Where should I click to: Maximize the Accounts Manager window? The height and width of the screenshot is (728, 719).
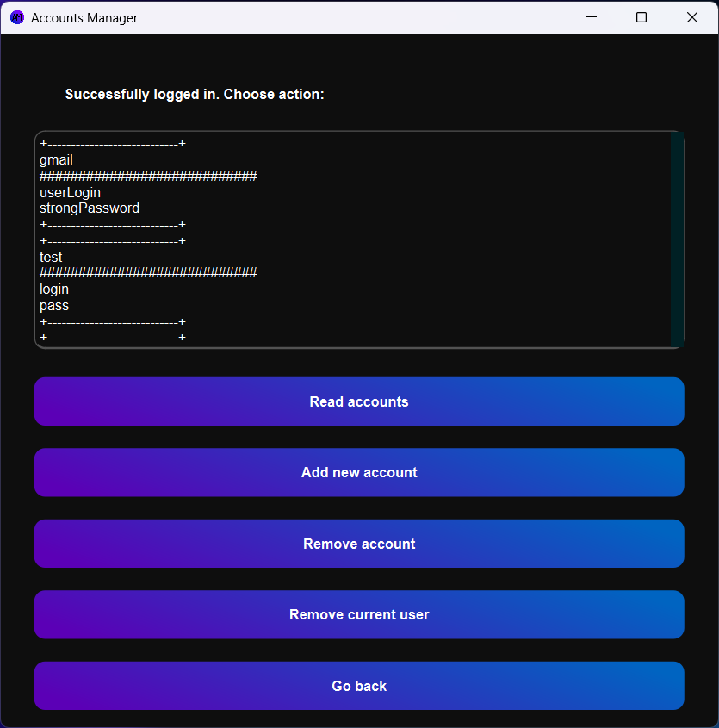point(642,17)
